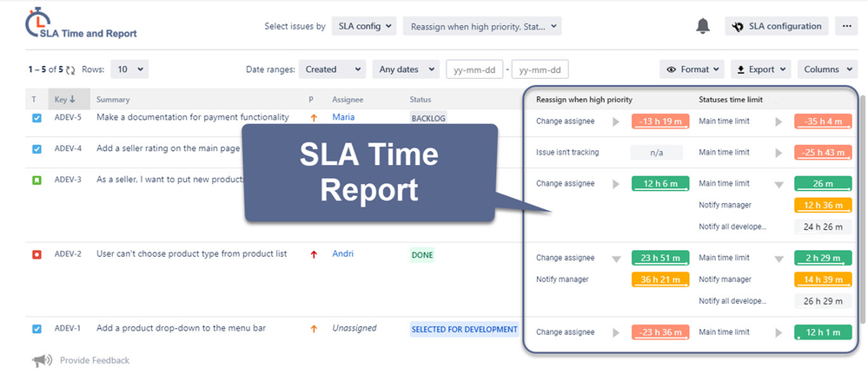The width and height of the screenshot is (868, 381).
Task: Click ADEV-5 priority arrow icon
Action: tap(314, 118)
